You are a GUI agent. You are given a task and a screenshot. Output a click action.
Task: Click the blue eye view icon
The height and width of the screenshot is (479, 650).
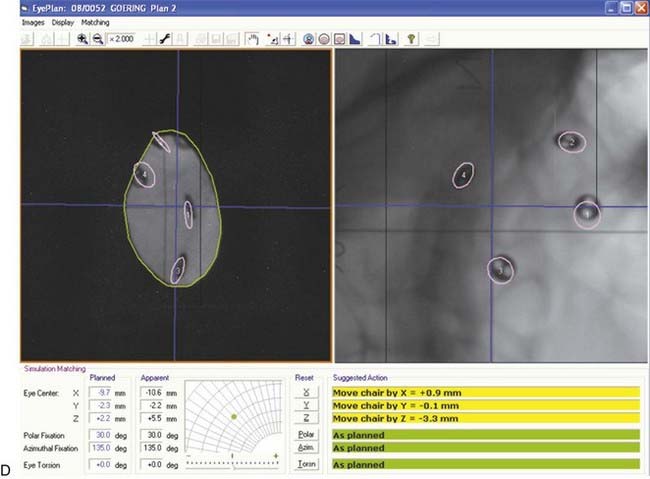click(x=310, y=37)
